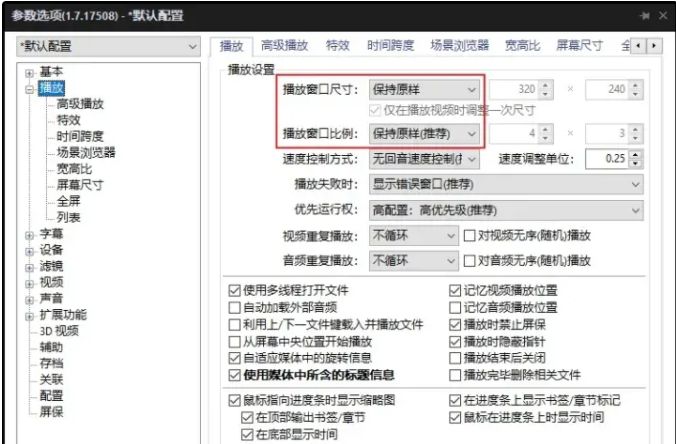Switch to the 场景浏览器 tab

click(460, 45)
